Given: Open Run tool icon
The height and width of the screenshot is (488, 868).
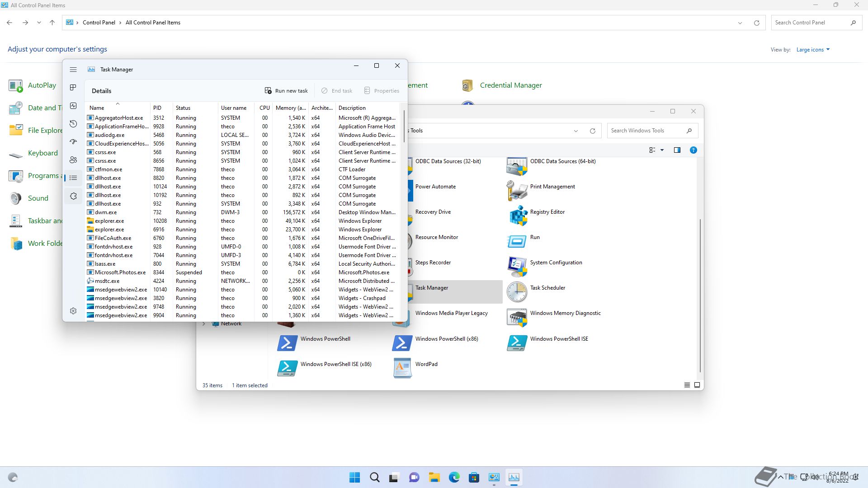Looking at the screenshot, I should pyautogui.click(x=524, y=241).
